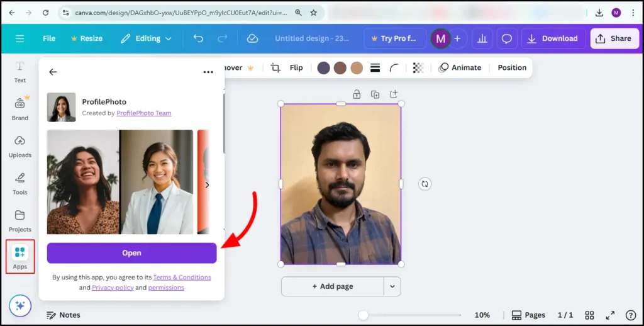644x326 pixels.
Task: Add new page icon above canvas
Action: (394, 94)
